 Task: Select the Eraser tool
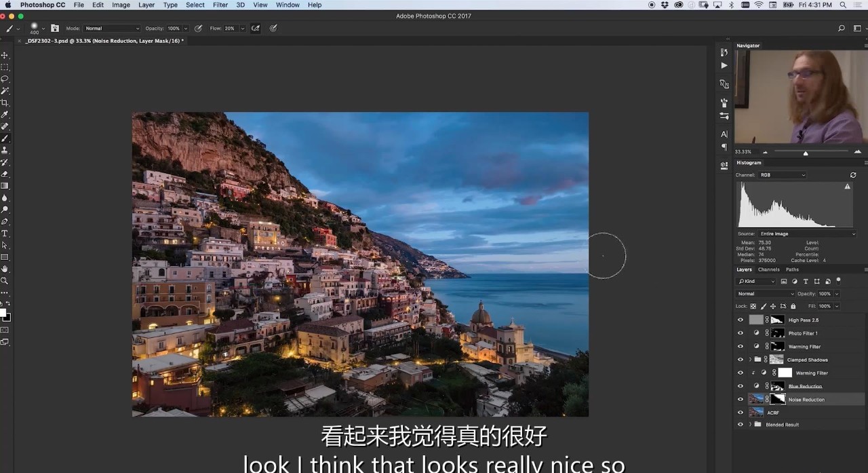pyautogui.click(x=5, y=174)
